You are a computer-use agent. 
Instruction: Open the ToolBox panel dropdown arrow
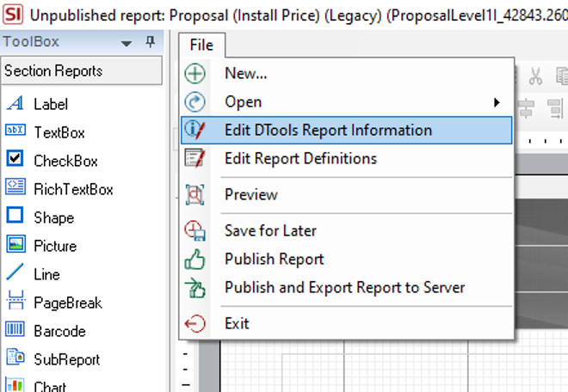pos(126,44)
